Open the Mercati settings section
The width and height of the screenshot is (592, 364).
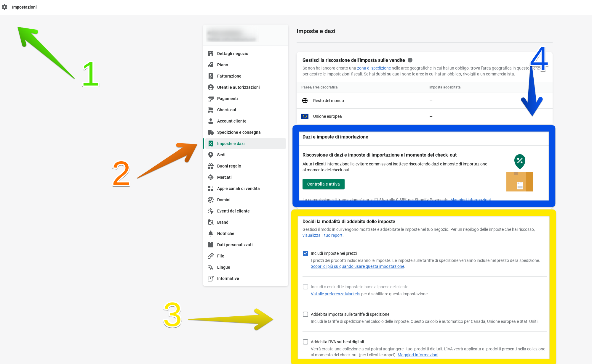point(224,177)
